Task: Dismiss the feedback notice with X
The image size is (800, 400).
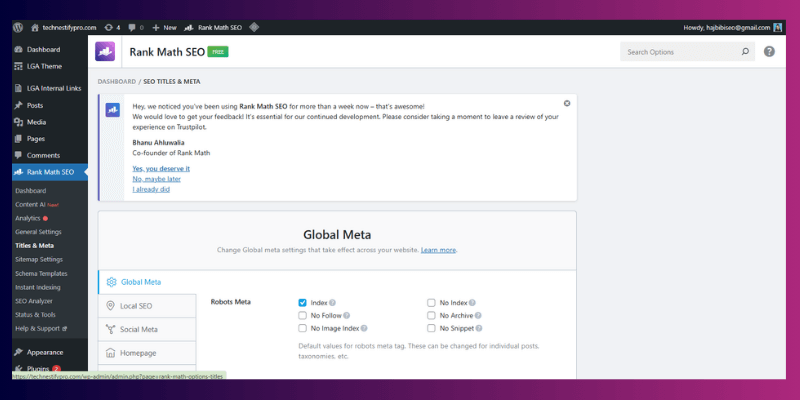Action: (x=567, y=103)
